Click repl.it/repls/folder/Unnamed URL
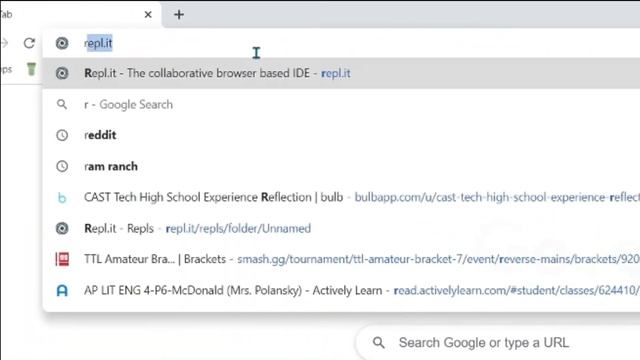This screenshot has height=360, width=640. click(238, 228)
